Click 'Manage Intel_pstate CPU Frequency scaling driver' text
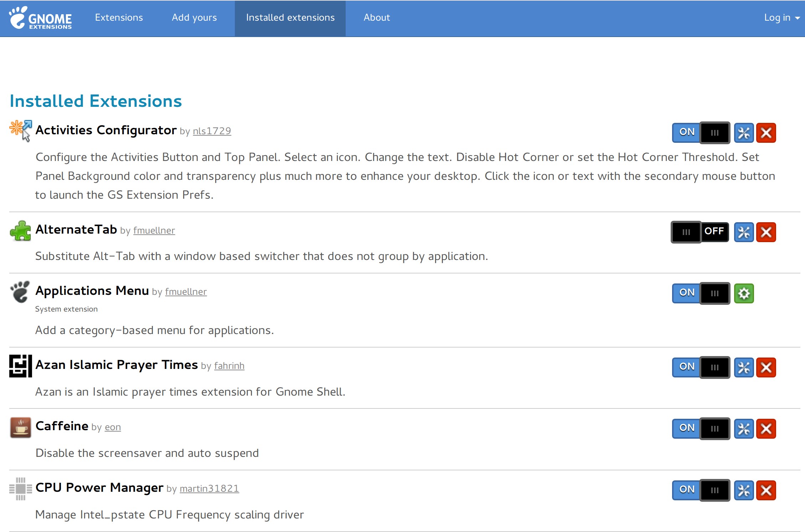 pyautogui.click(x=170, y=515)
